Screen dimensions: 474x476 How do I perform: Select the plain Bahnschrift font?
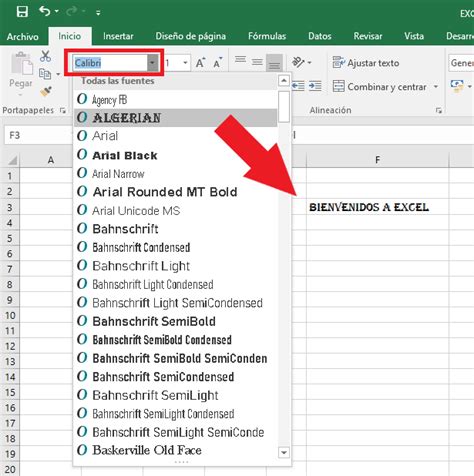click(x=175, y=229)
